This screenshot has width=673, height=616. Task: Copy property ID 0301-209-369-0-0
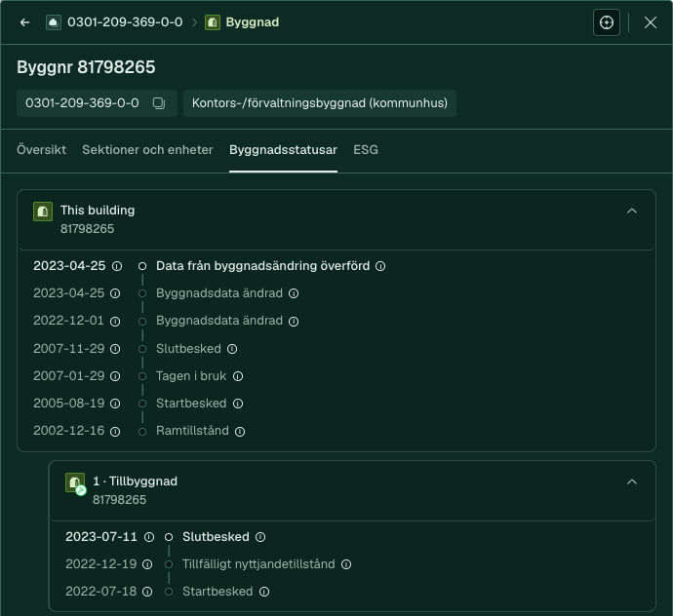159,103
